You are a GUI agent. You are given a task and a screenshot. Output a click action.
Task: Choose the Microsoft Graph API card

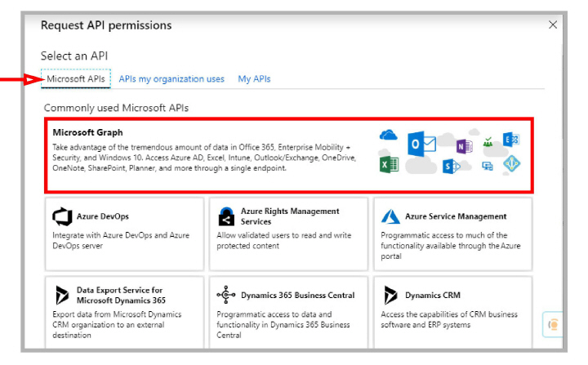289,155
